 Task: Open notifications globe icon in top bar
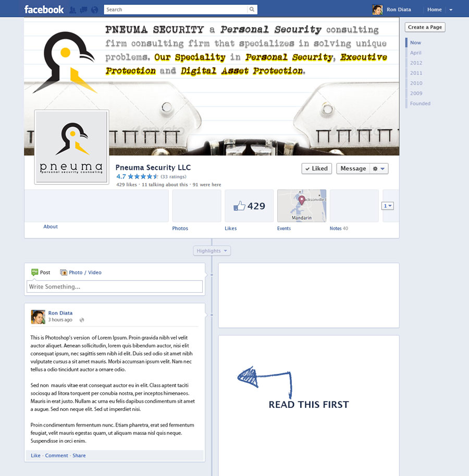coord(95,10)
